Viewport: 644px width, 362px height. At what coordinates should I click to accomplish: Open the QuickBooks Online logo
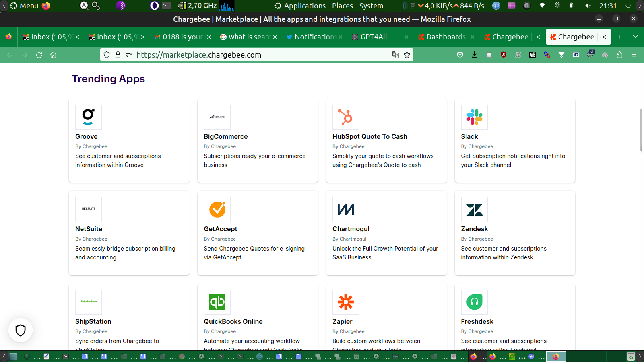(x=217, y=302)
